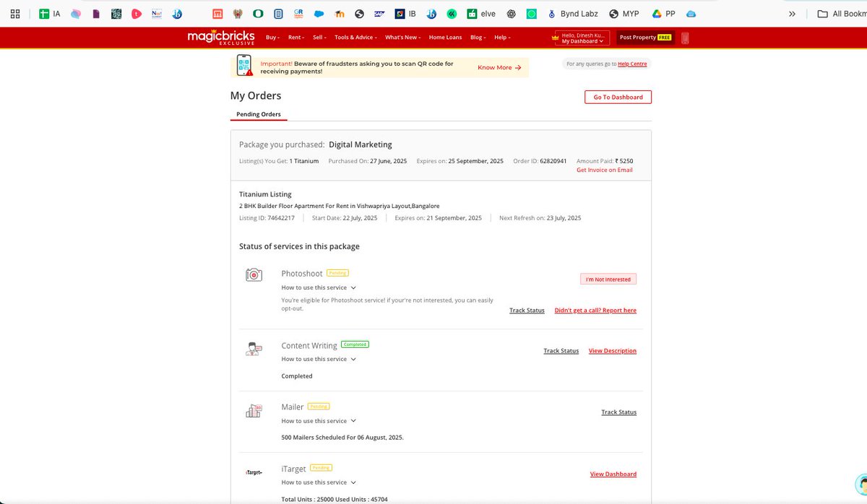The image size is (867, 504).
Task: Open the ChatGPT bookmark icon
Action: (512, 14)
